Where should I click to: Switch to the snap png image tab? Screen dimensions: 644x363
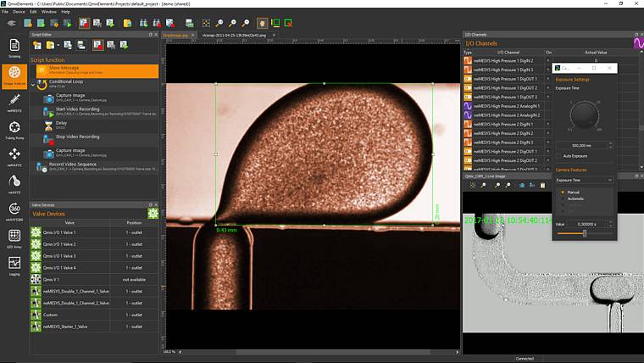coord(234,36)
